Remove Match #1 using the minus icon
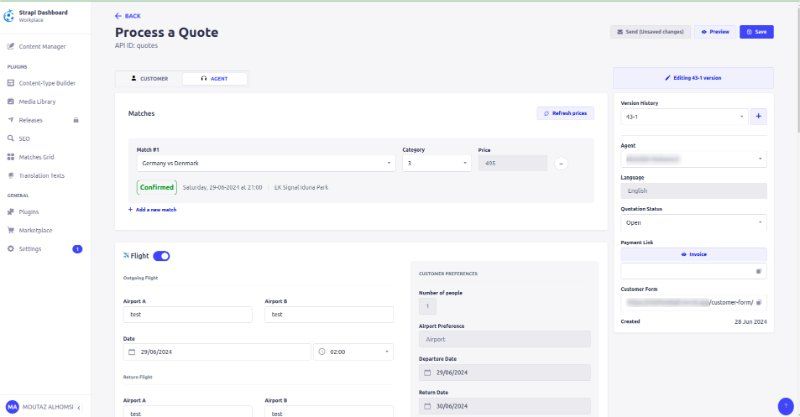 click(x=561, y=164)
